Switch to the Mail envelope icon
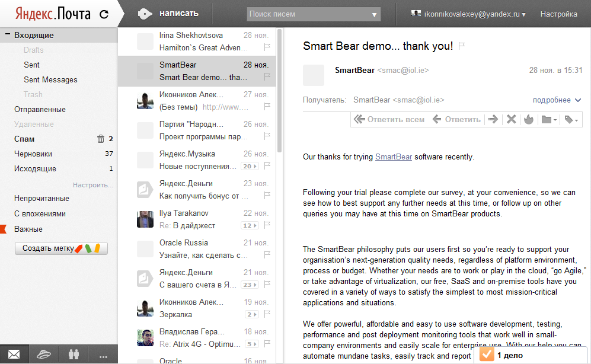This screenshot has height=364, width=591. click(14, 354)
